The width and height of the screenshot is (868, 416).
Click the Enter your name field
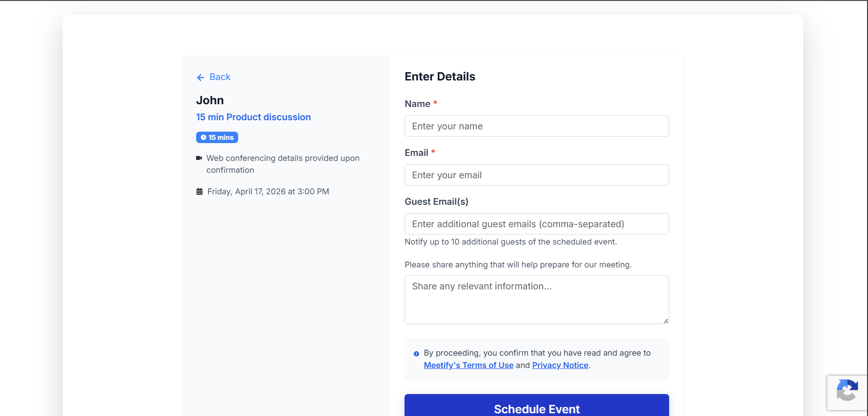[x=536, y=126]
